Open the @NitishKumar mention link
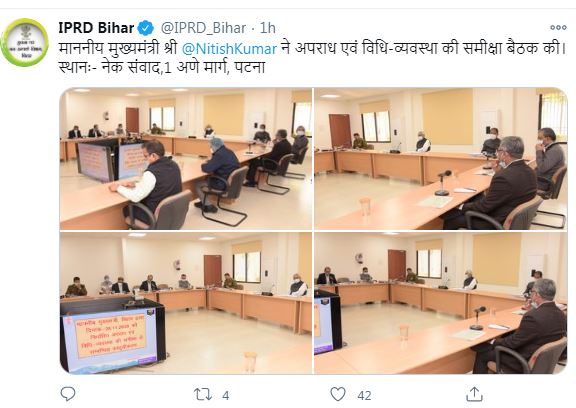The image size is (576, 408). tap(229, 48)
